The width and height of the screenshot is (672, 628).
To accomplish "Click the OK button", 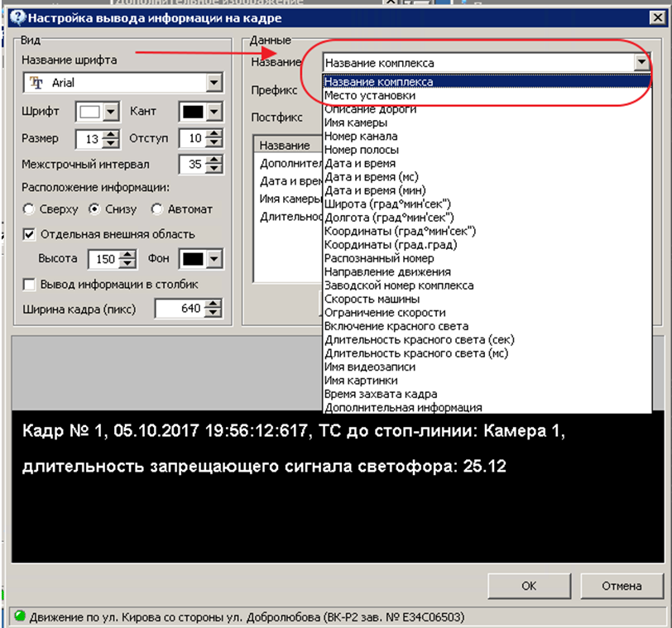I will coord(529,586).
